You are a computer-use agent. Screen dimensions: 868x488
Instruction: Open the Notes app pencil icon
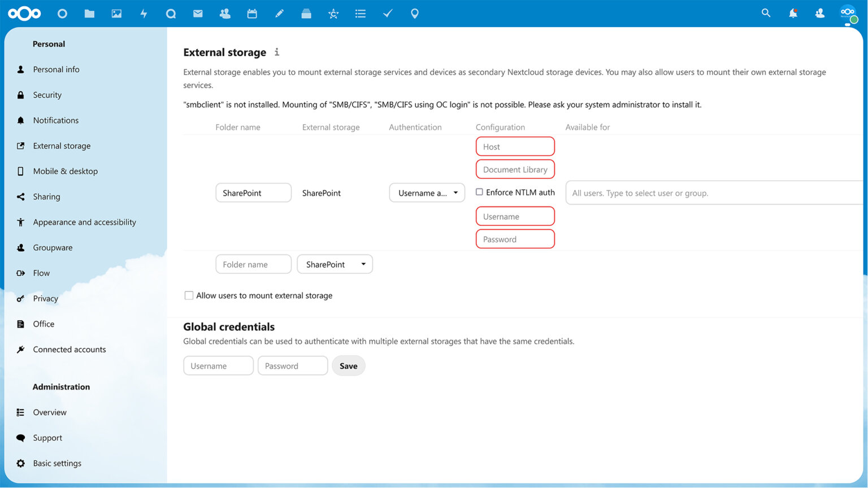point(279,13)
